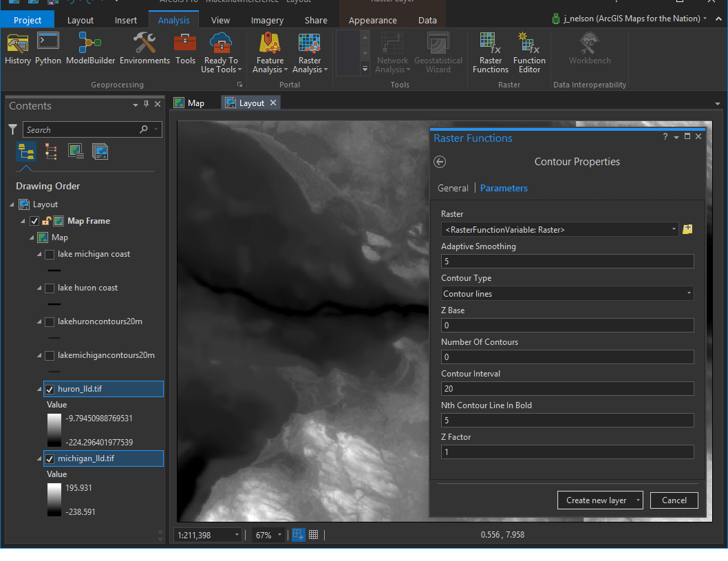Screen dimensions: 728x561
Task: Switch to the General tab
Action: 453,188
